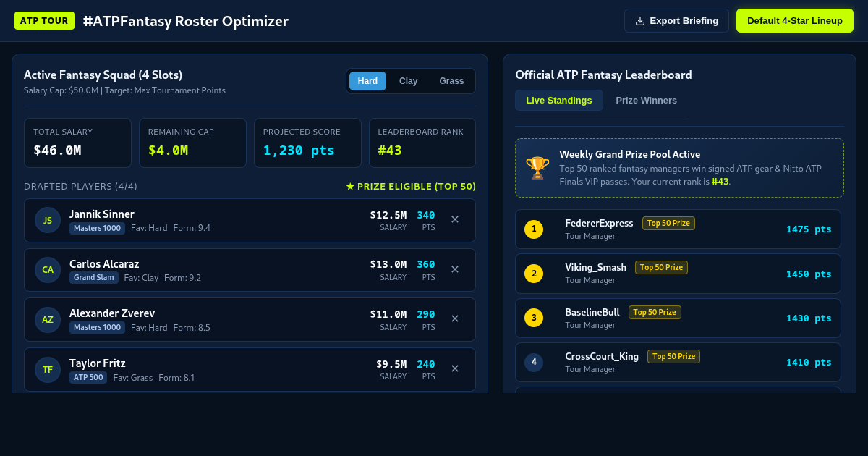Click the Prize Eligible (Top 50) label
The height and width of the screenshot is (456, 868).
pyautogui.click(x=411, y=187)
